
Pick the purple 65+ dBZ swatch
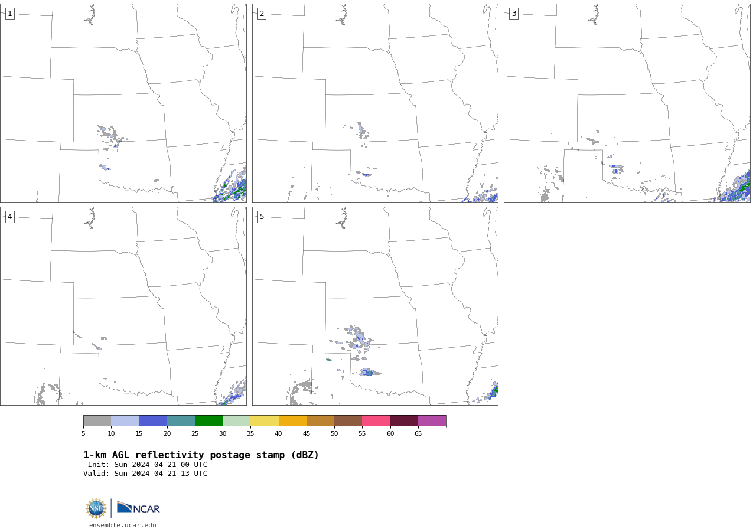(x=432, y=421)
